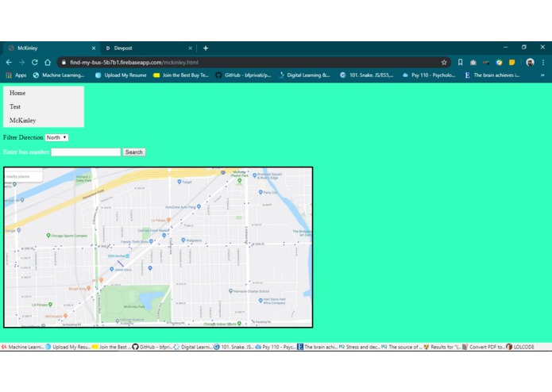Open Results for bookmark in bottom bar
552x392 pixels.
[442, 347]
